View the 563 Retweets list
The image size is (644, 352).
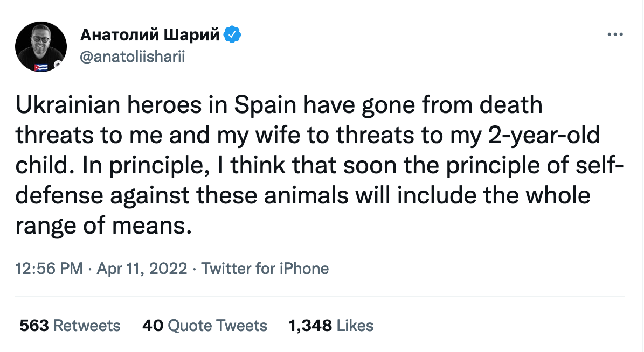[70, 326]
